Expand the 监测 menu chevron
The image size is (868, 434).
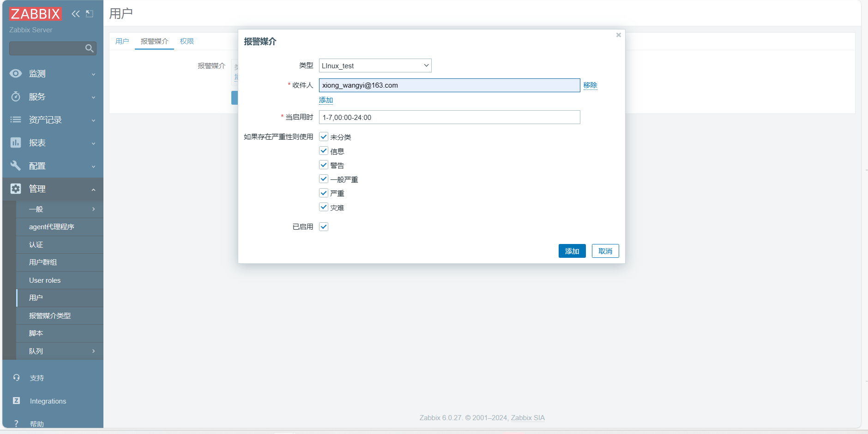click(x=93, y=74)
